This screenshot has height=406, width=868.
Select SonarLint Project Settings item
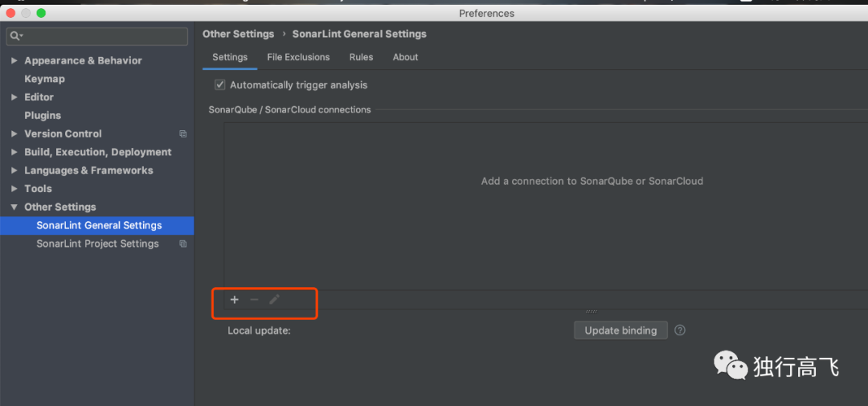pos(97,244)
